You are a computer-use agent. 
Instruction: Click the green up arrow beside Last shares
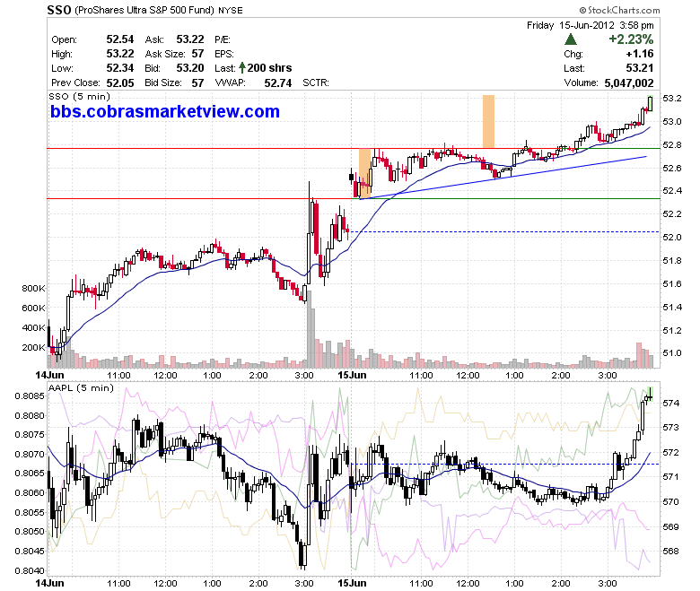tap(242, 68)
